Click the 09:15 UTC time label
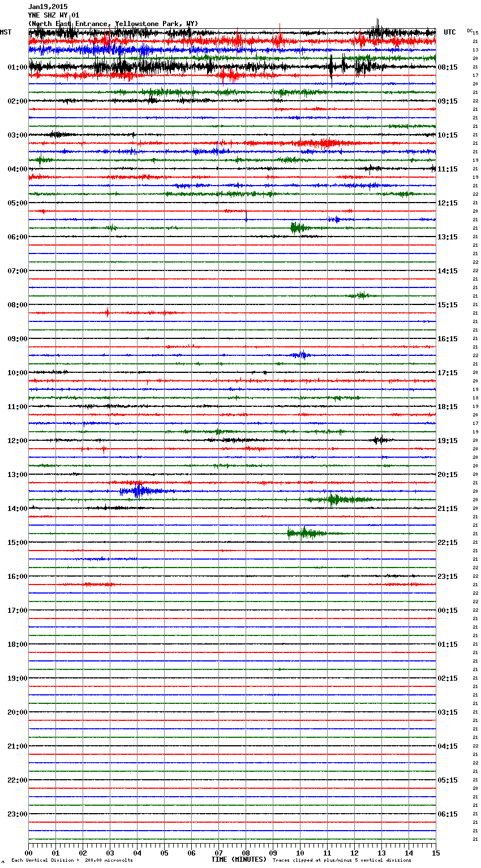This screenshot has height=868, width=481. click(x=448, y=101)
